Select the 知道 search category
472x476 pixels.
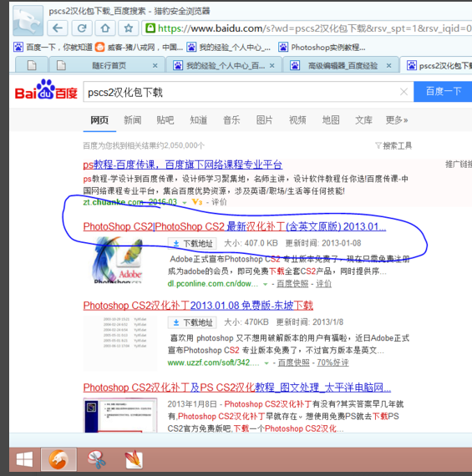click(x=198, y=120)
